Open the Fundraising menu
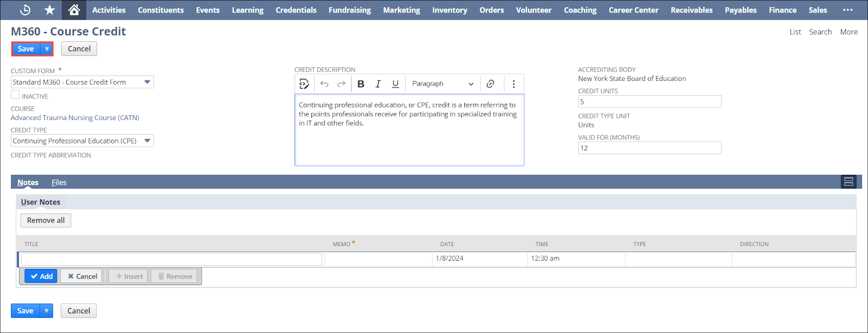The height and width of the screenshot is (333, 868). click(x=349, y=10)
